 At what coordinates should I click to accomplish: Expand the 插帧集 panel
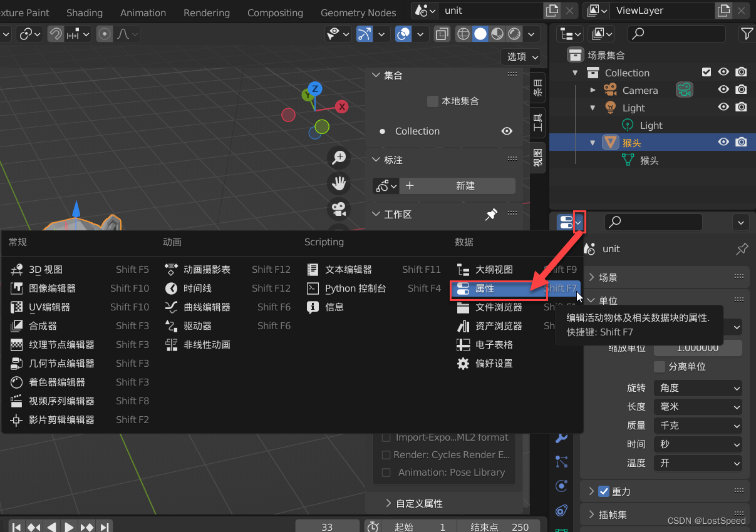coord(614,514)
